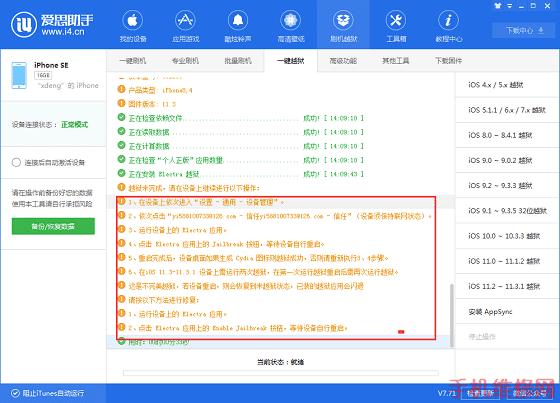Click the "xdeng" 的 iPhone device name
Image resolution: width=560 pixels, height=403 pixels.
pyautogui.click(x=68, y=85)
